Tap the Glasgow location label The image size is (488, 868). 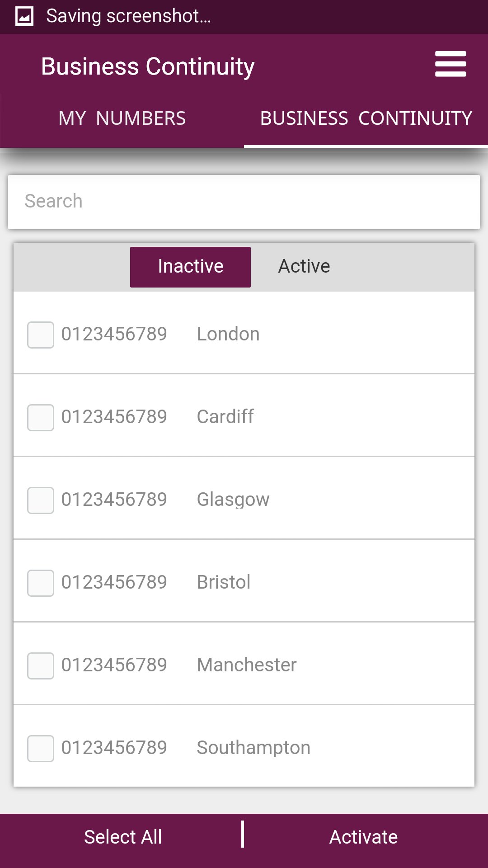click(x=233, y=500)
